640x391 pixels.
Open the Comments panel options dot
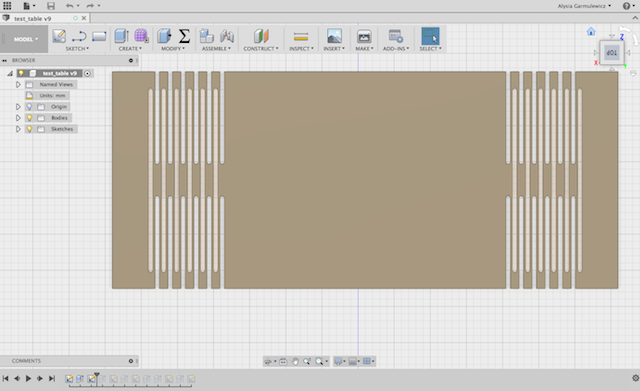click(x=131, y=361)
